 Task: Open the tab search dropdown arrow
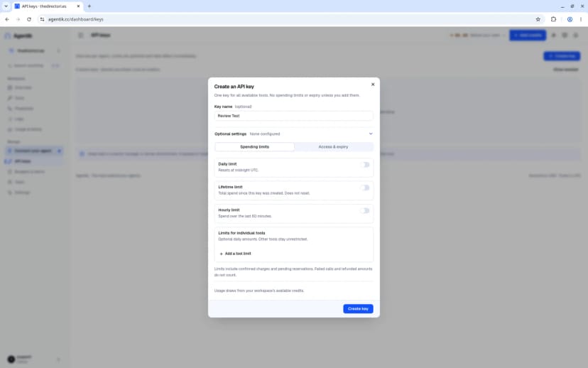click(6, 6)
